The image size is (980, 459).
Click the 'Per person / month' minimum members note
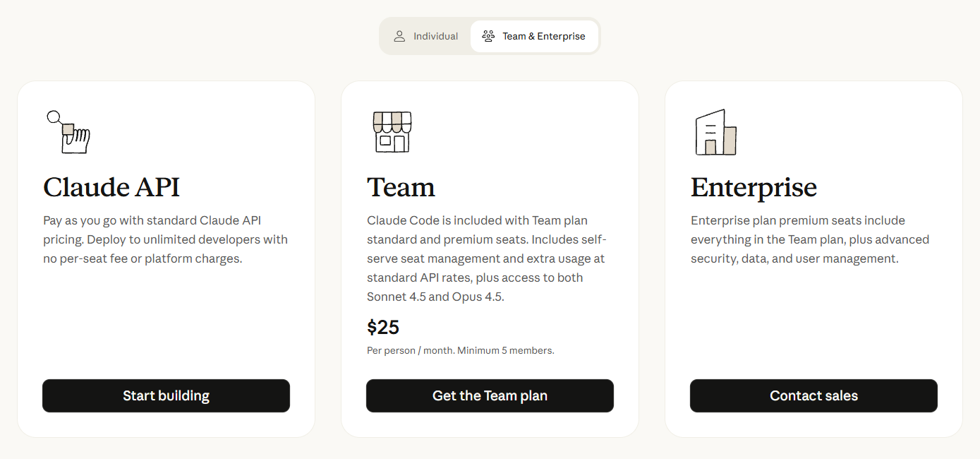pyautogui.click(x=460, y=350)
